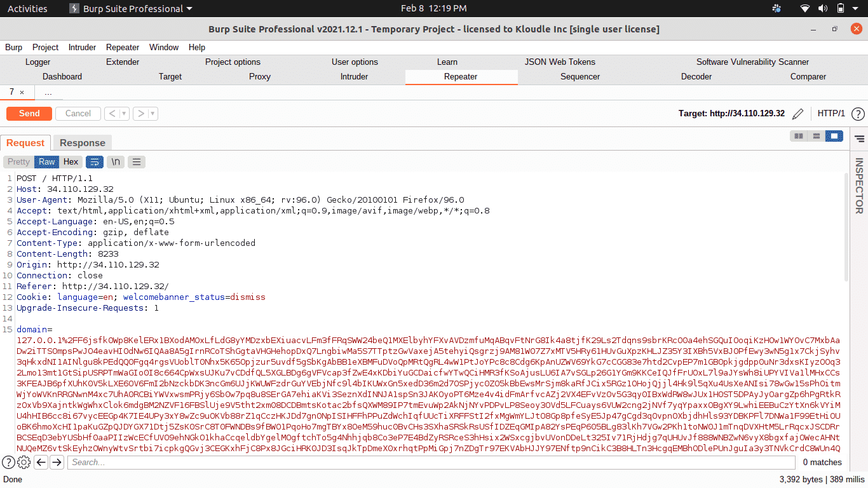Click into the Search field
This screenshot has height=488, width=868.
pyautogui.click(x=431, y=463)
